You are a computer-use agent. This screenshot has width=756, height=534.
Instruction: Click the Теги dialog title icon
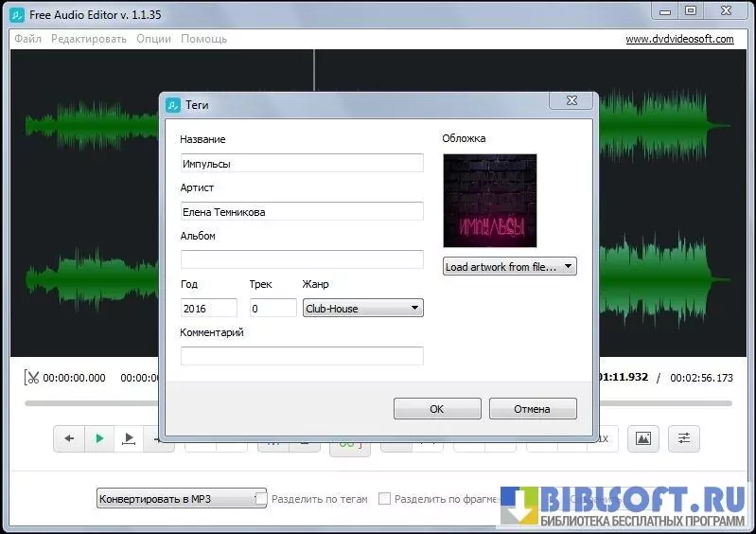(x=173, y=105)
